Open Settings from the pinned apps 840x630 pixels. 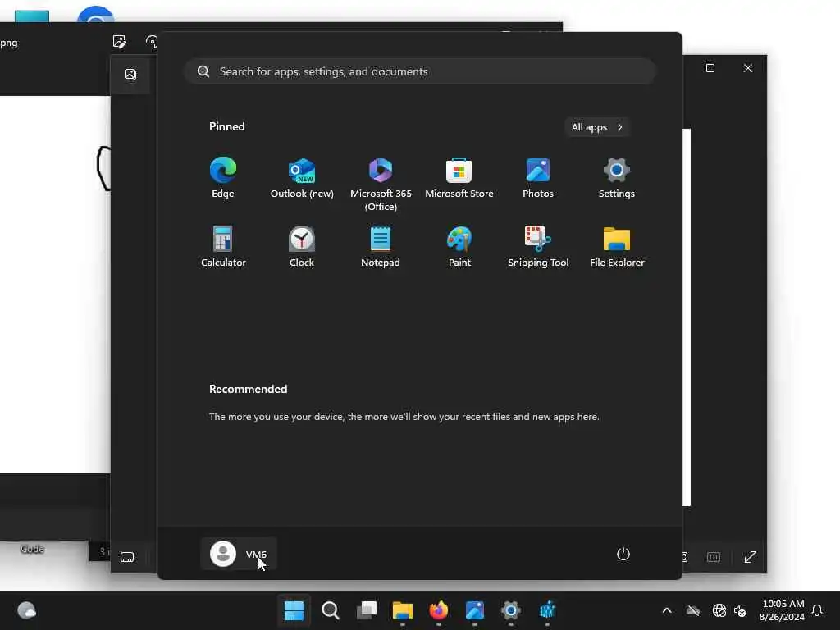pyautogui.click(x=617, y=178)
